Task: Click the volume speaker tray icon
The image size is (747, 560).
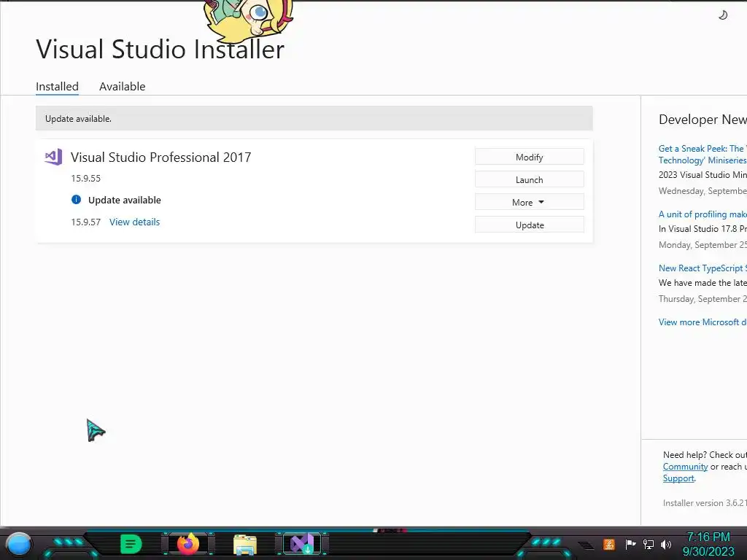Action: [x=666, y=544]
